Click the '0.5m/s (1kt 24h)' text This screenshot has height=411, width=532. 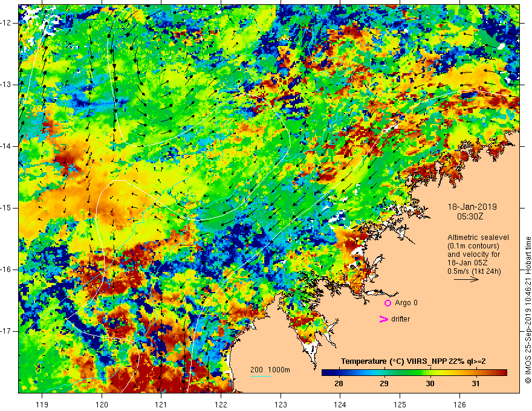click(x=475, y=271)
